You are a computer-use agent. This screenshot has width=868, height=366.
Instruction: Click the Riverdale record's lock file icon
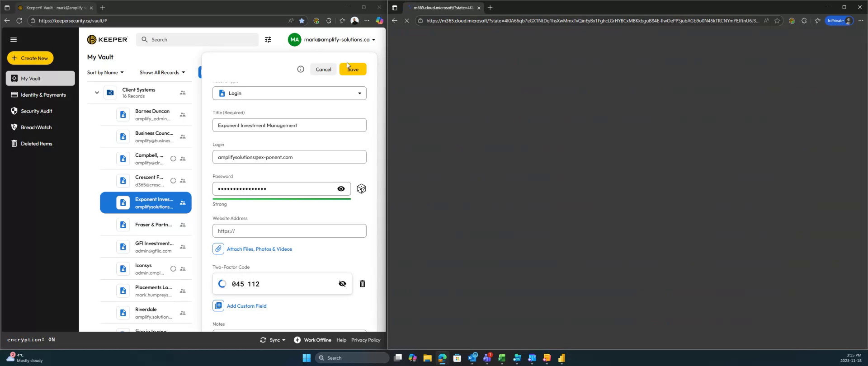(x=123, y=313)
